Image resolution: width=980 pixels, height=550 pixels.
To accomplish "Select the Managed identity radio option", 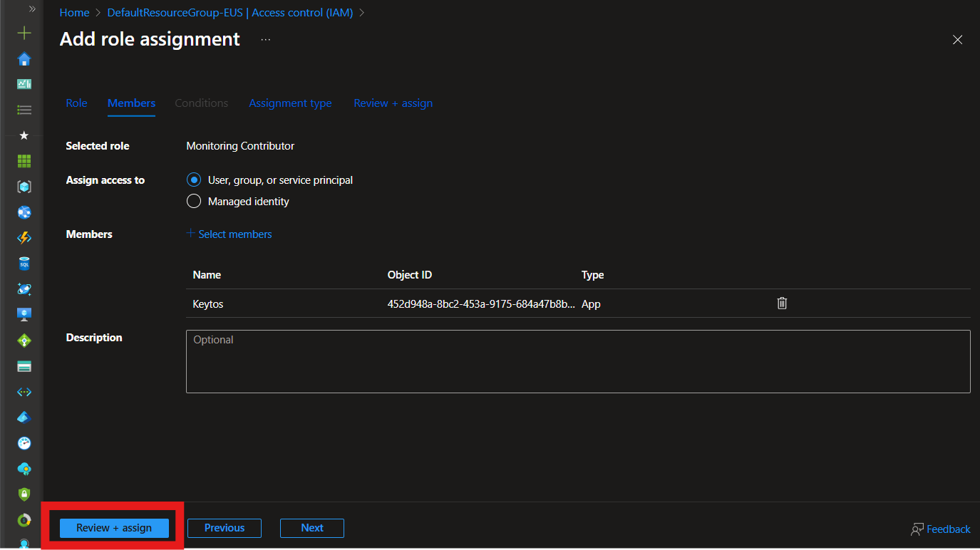I will click(194, 202).
